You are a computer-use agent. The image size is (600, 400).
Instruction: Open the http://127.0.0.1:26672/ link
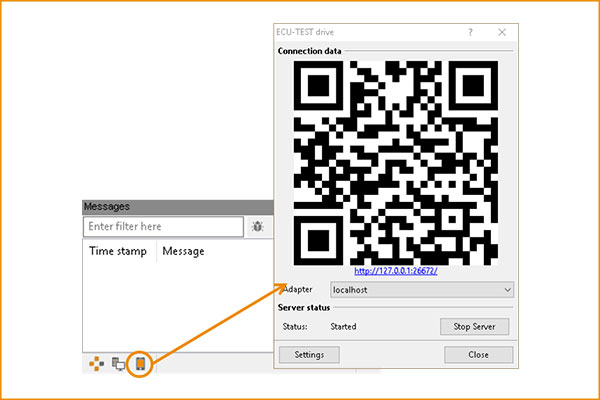pos(398,271)
